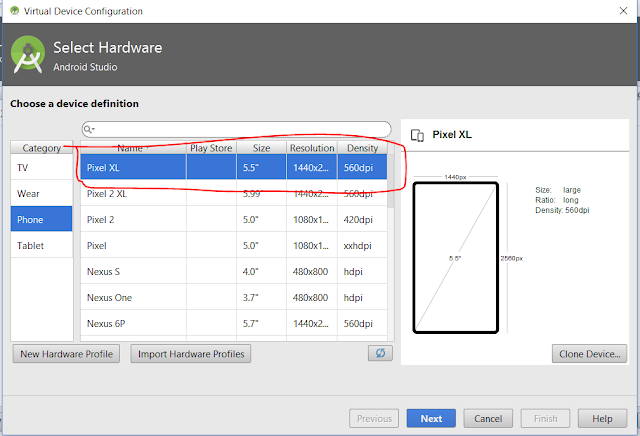This screenshot has height=436, width=640.
Task: Sort by Size column header
Action: click(x=261, y=148)
